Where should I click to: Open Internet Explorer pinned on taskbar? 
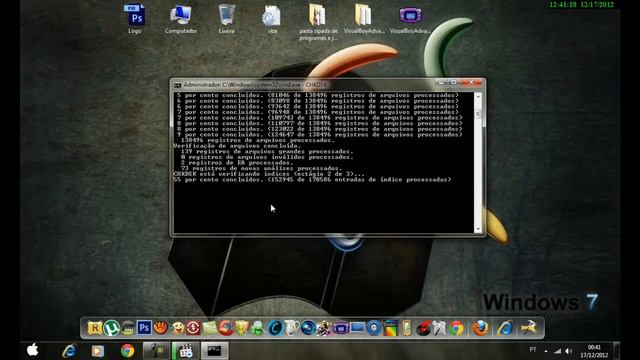click(x=70, y=351)
